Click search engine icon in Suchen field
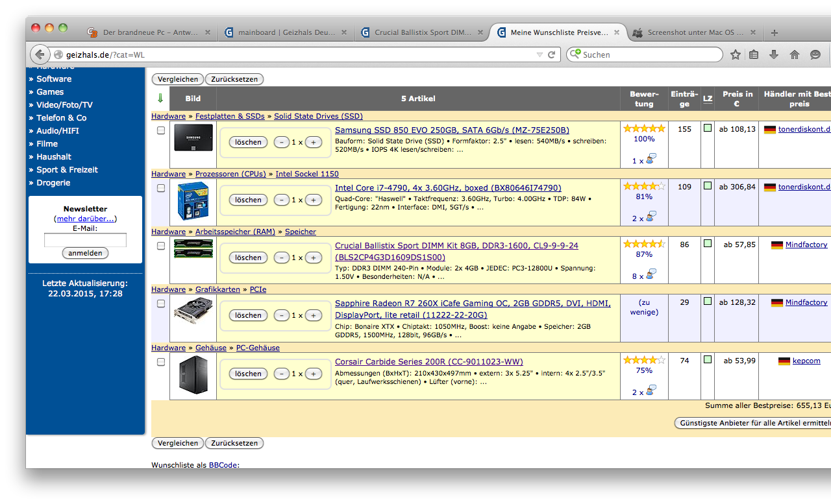This screenshot has height=504, width=831. pyautogui.click(x=575, y=54)
